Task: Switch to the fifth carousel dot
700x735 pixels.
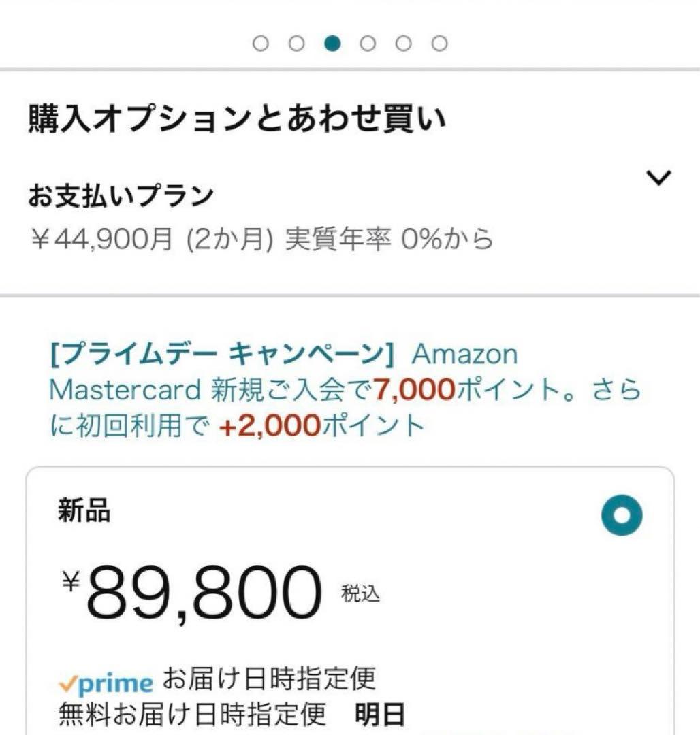Action: pos(404,44)
